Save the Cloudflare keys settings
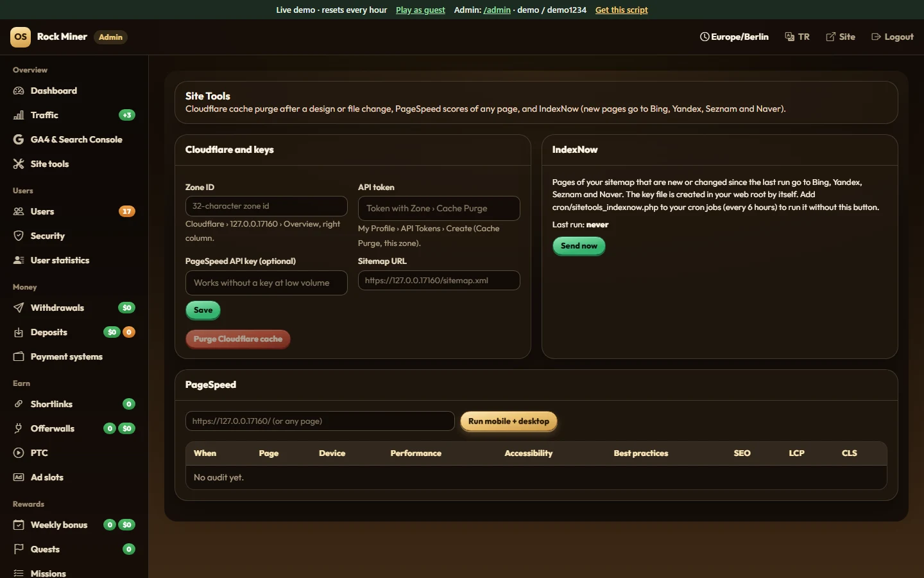Image resolution: width=924 pixels, height=578 pixels. point(203,310)
